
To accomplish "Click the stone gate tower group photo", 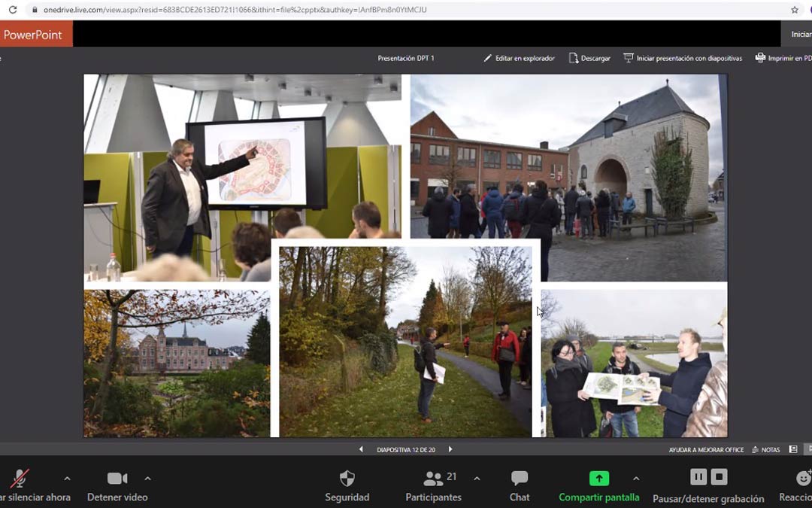I will pos(568,178).
